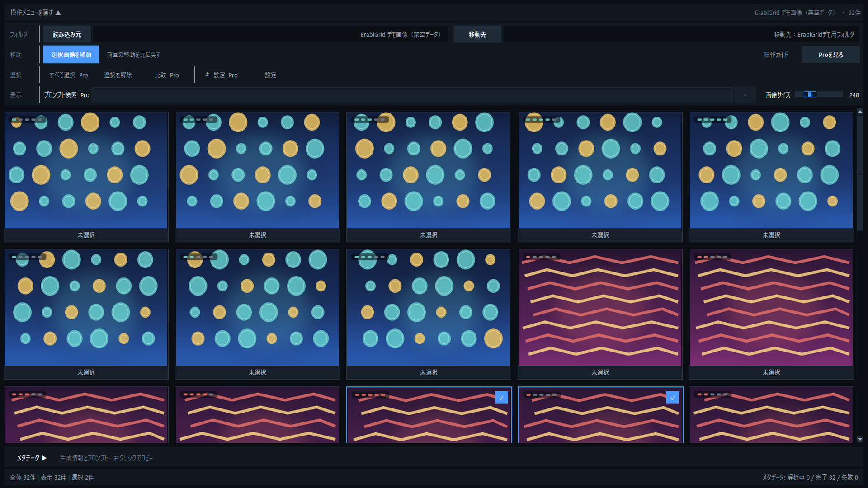Open キー設定 Pro key settings

click(221, 75)
